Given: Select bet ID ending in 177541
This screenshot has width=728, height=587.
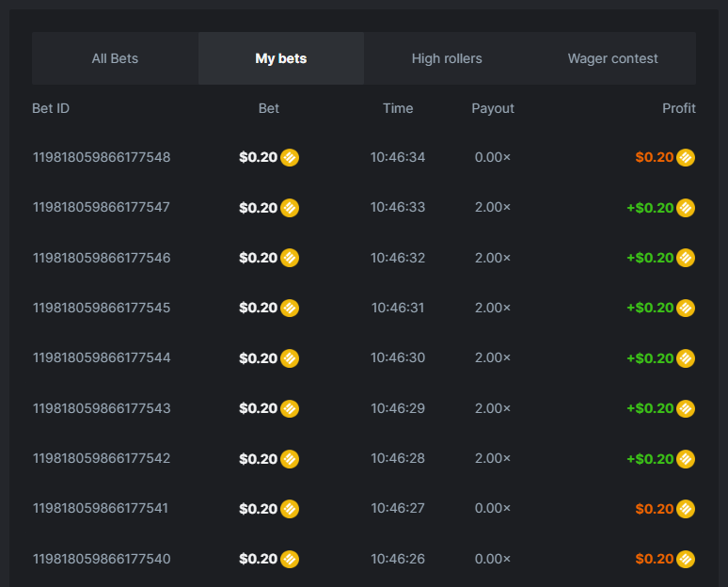Looking at the screenshot, I should click(x=101, y=509).
